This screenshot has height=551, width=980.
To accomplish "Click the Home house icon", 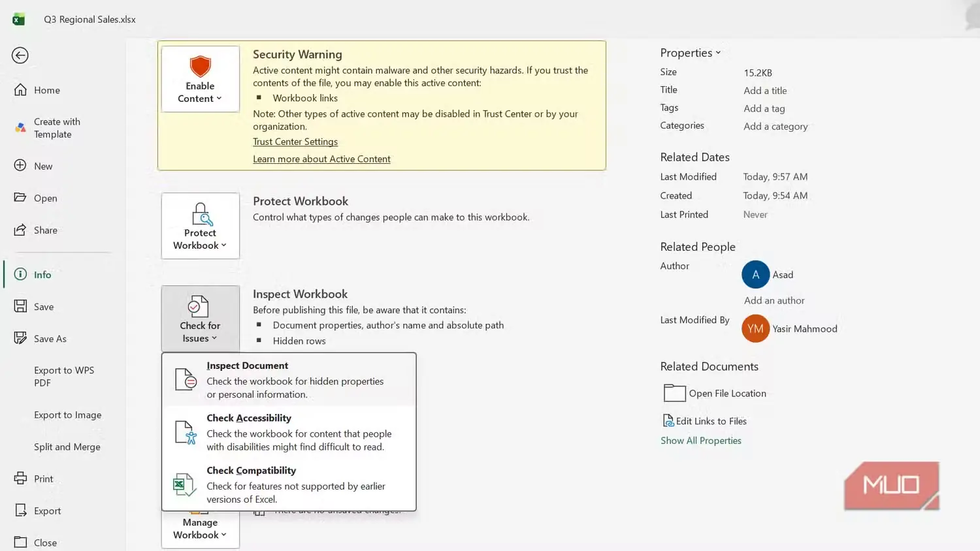I will click(20, 89).
